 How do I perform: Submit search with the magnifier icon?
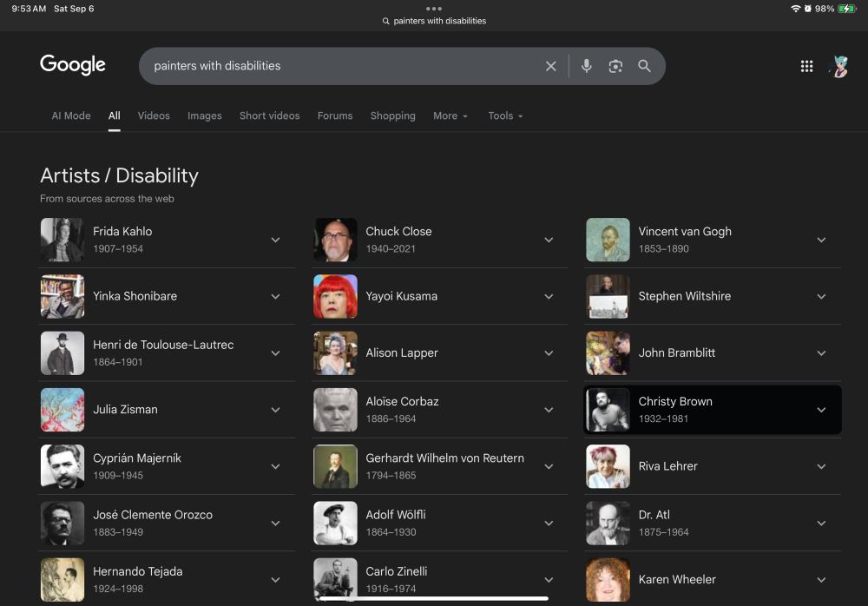pos(644,66)
